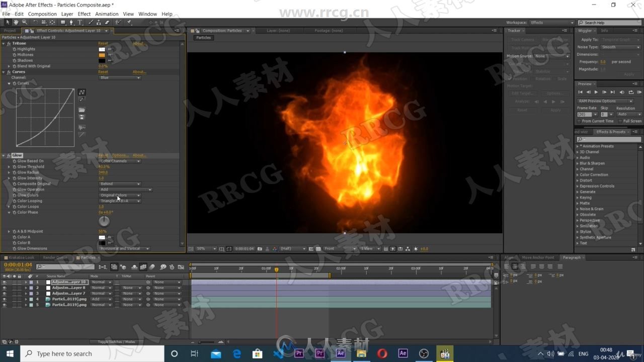Click Shadows black color swatch
The image size is (644, 362).
(x=102, y=60)
